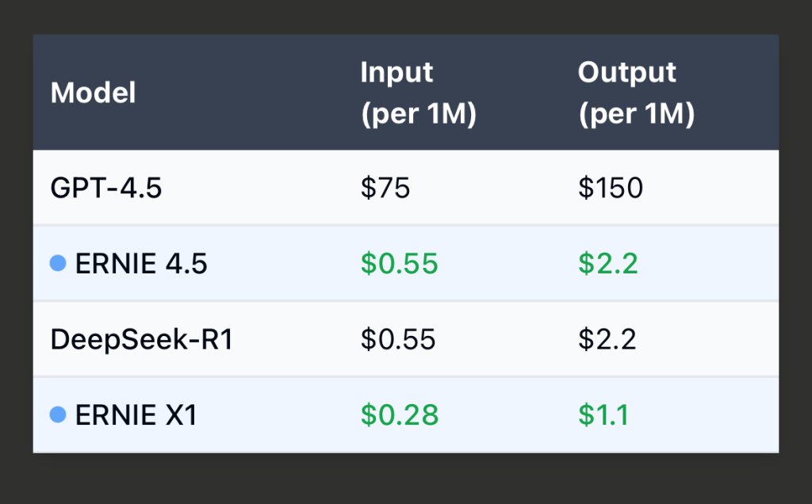812x504 pixels.
Task: Click the green $0.28 ERNIE X1 input price
Action: (x=399, y=414)
